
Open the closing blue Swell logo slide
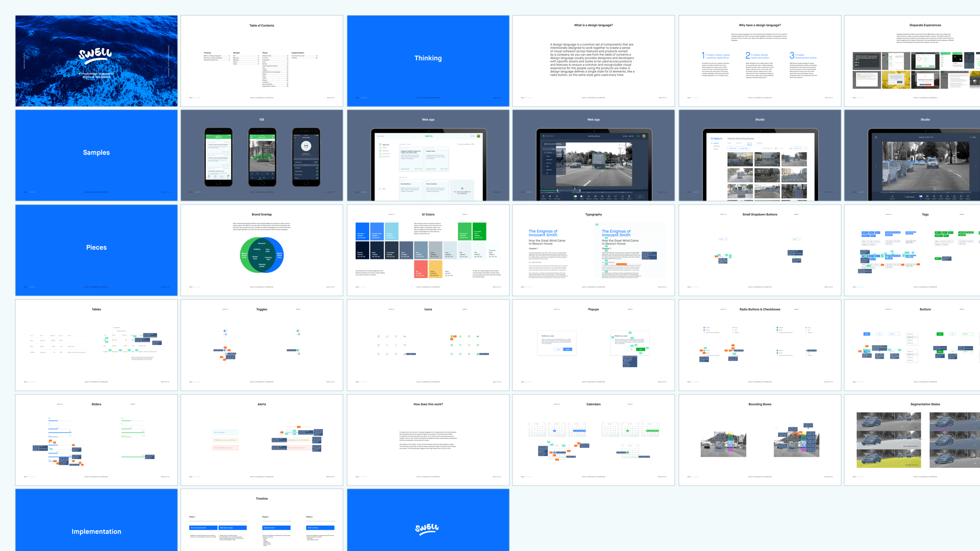point(428,520)
